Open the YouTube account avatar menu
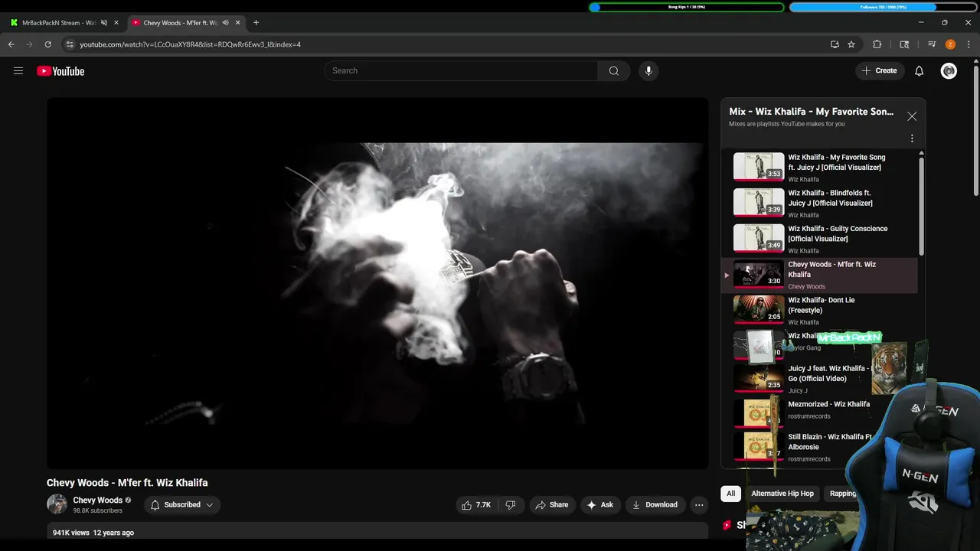 949,71
